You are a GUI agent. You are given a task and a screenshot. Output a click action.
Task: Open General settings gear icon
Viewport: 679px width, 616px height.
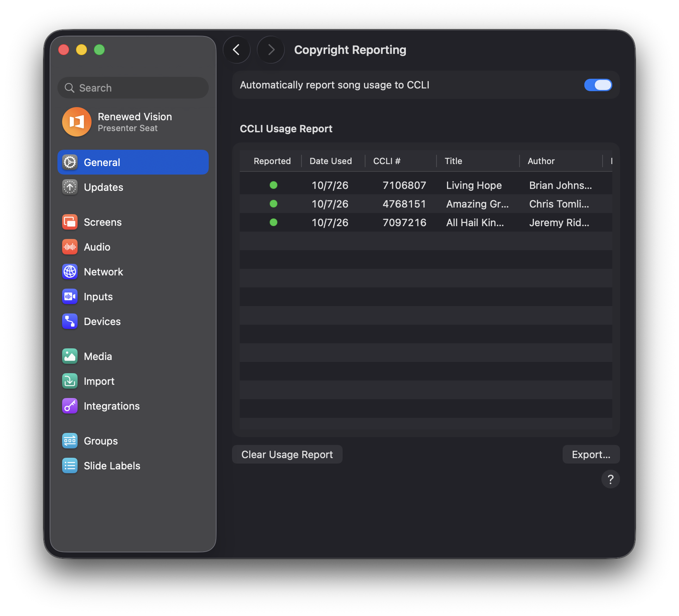click(x=70, y=162)
